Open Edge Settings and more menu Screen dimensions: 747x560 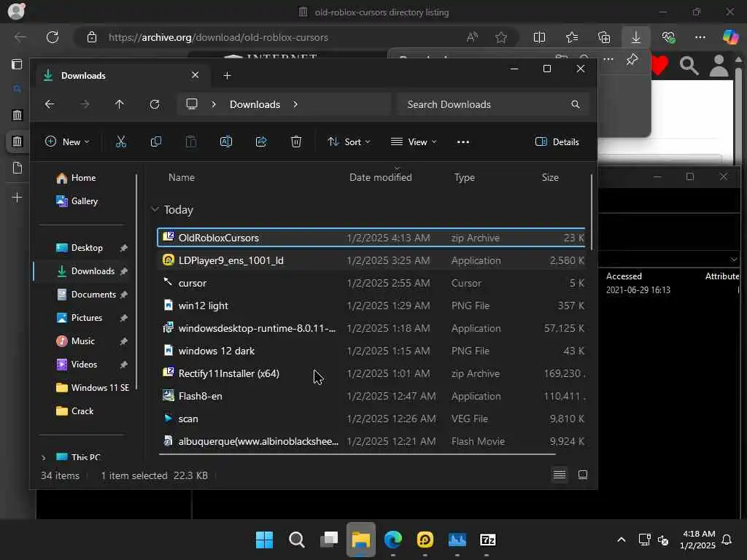700,37
